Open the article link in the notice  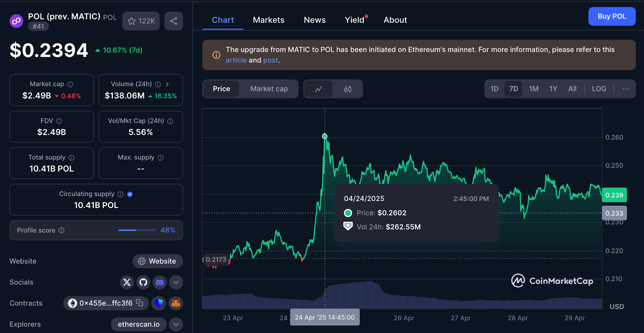point(236,60)
